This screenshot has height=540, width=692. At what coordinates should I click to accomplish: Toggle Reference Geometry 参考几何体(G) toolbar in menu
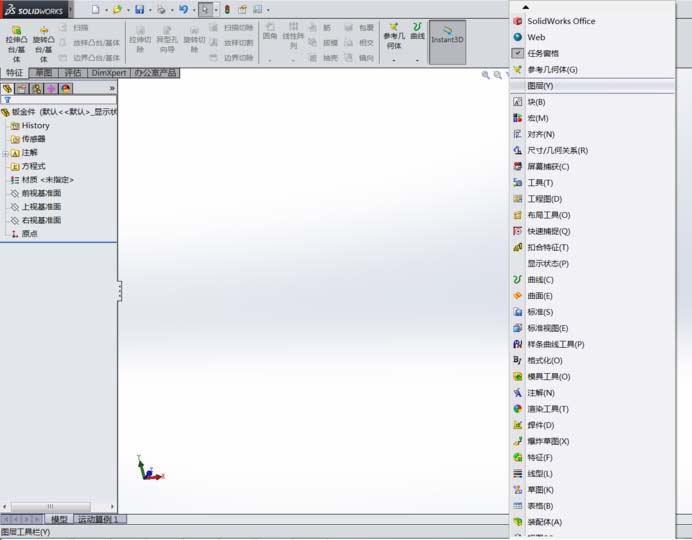tap(592, 70)
